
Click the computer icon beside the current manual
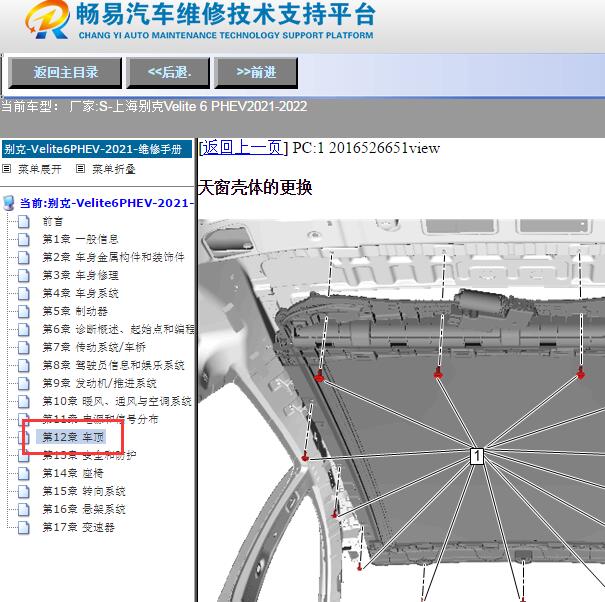(x=8, y=203)
